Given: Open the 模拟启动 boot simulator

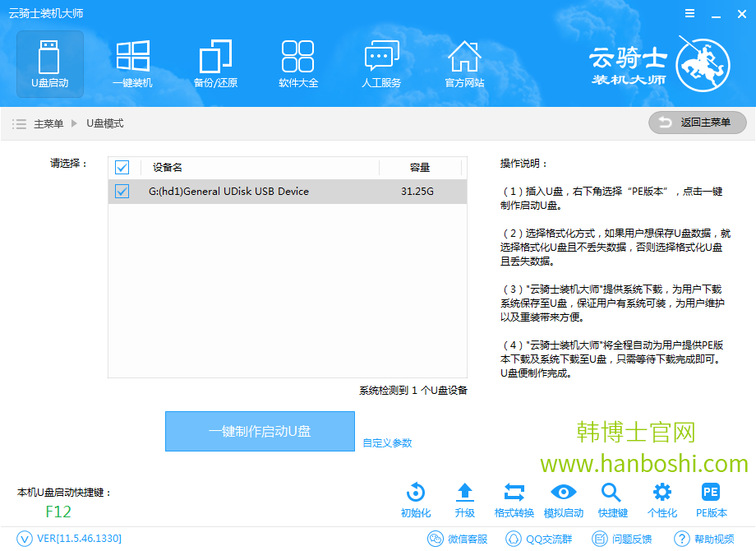Looking at the screenshot, I should point(563,498).
